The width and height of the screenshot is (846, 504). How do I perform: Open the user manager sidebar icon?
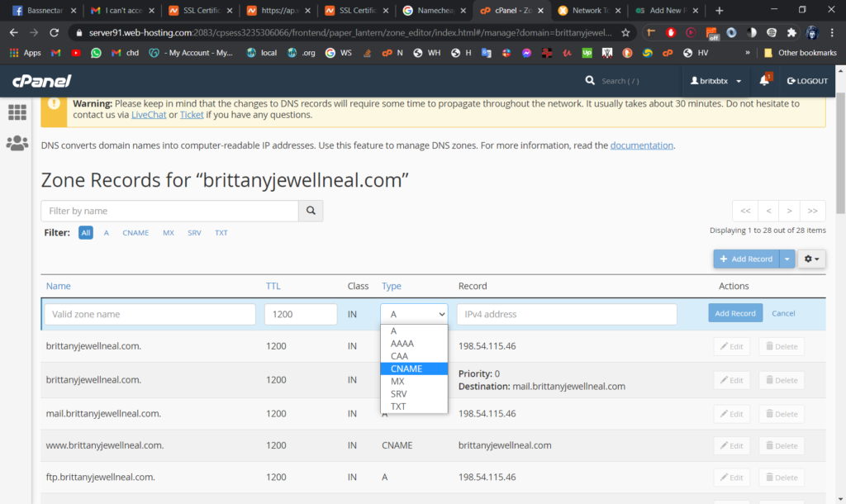17,143
